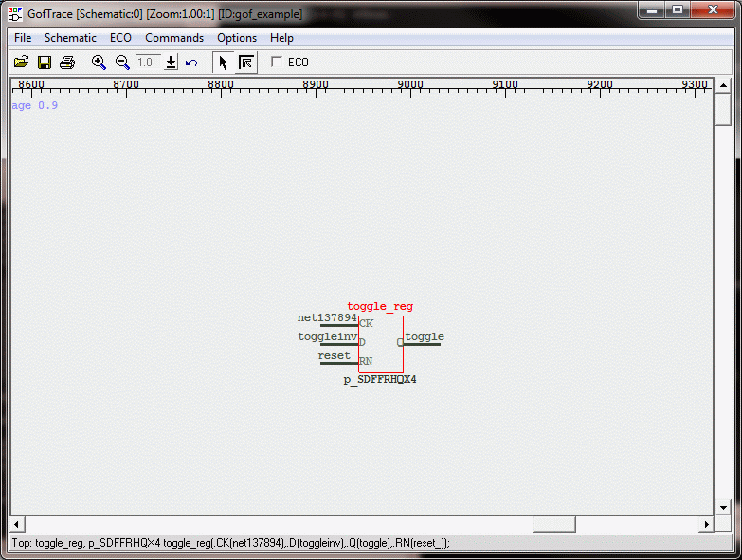
Task: Expand the ECO menu
Action: click(x=120, y=38)
